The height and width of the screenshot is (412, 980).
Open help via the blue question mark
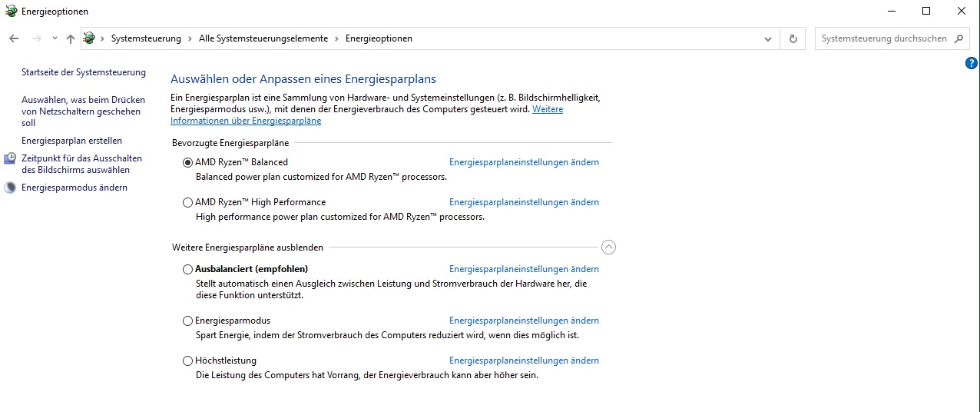click(972, 63)
